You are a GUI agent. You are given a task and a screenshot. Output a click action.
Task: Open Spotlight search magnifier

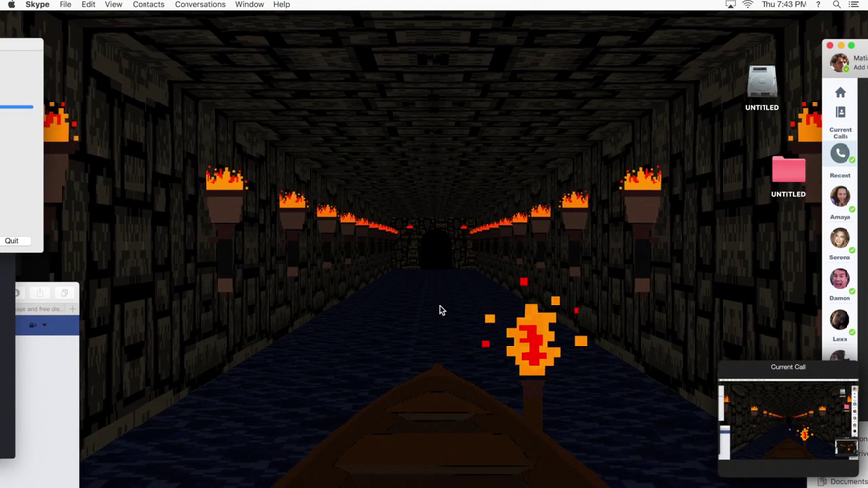[837, 5]
